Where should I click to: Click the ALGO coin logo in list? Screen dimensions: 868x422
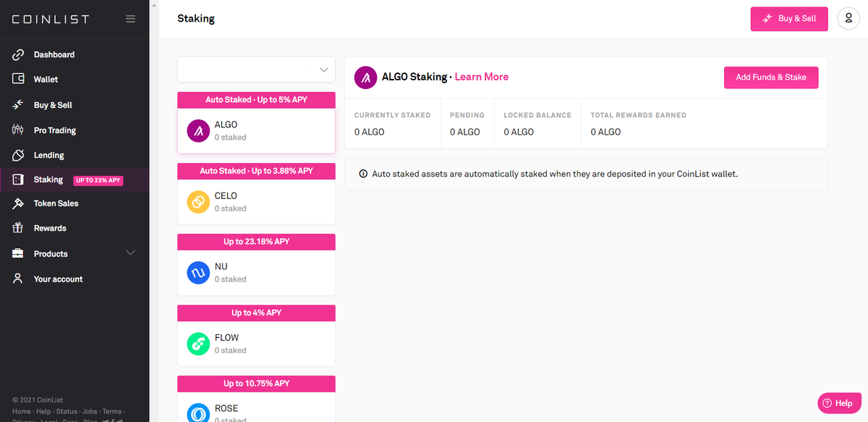(198, 131)
